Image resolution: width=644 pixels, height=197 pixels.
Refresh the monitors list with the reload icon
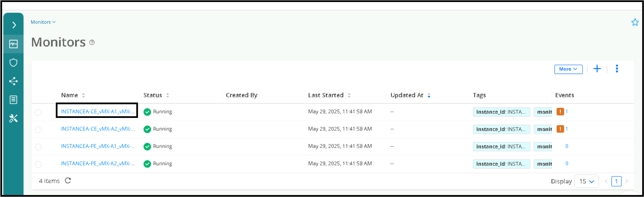tap(68, 181)
